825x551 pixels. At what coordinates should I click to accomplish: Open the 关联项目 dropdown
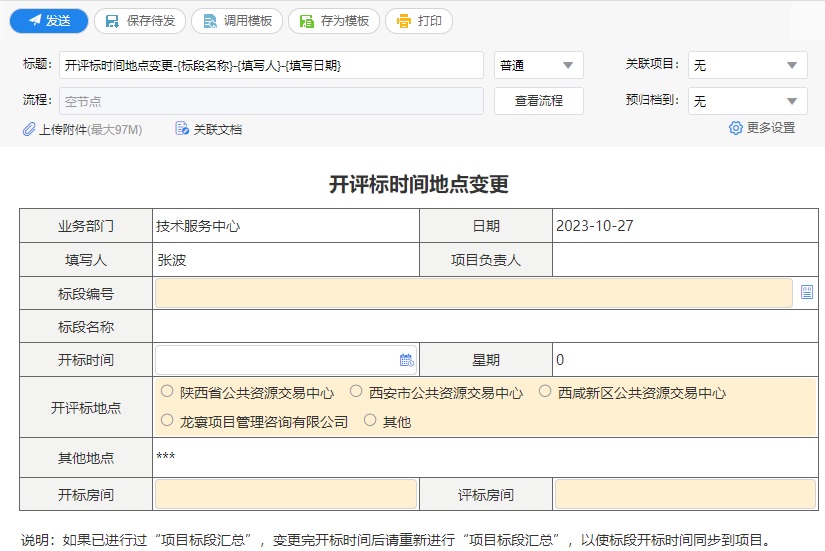click(748, 65)
